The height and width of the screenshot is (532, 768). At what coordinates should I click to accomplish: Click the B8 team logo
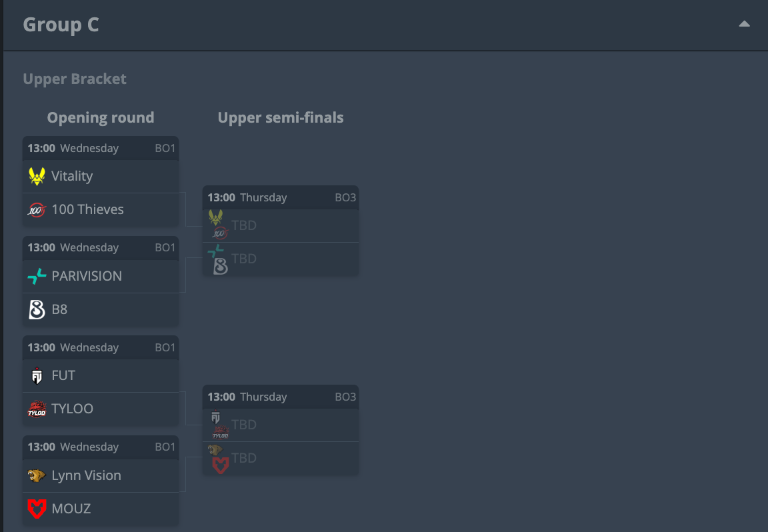point(37,309)
